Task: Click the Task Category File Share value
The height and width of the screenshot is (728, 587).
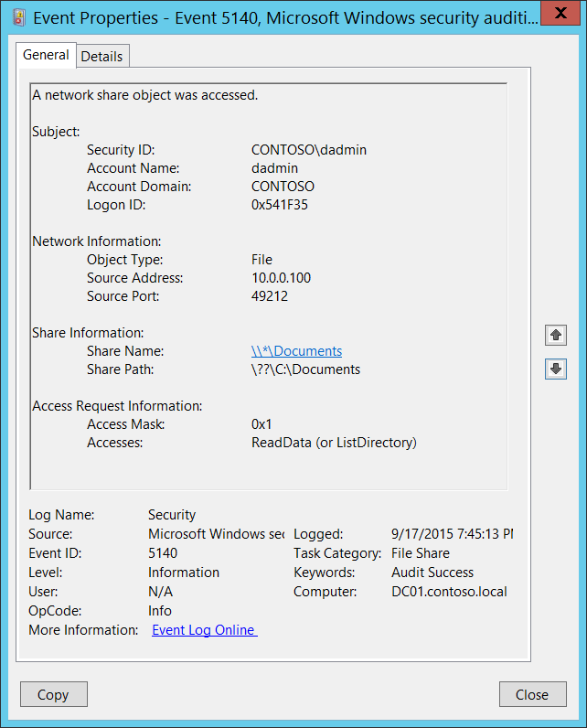Action: (421, 553)
